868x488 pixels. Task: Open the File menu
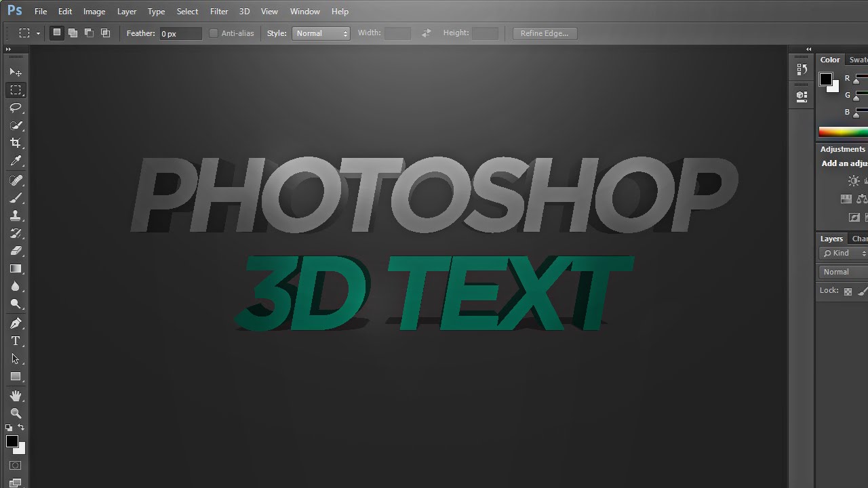pos(41,12)
